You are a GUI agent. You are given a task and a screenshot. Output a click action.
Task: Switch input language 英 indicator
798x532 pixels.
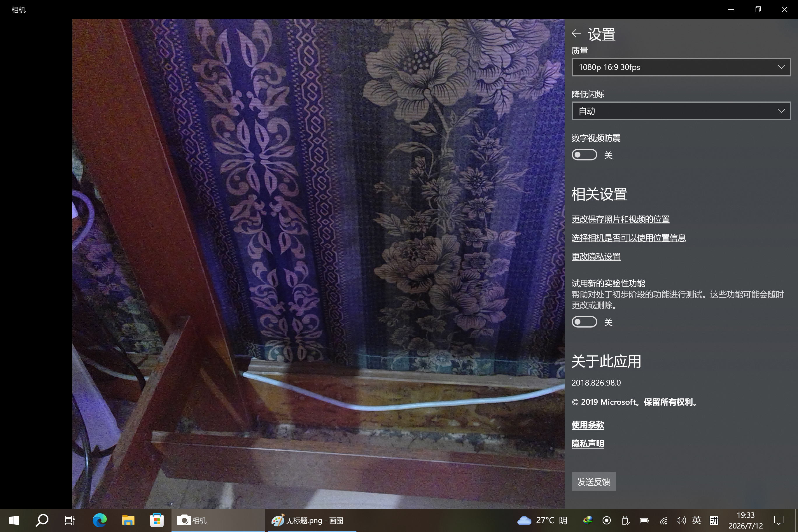[x=696, y=520]
